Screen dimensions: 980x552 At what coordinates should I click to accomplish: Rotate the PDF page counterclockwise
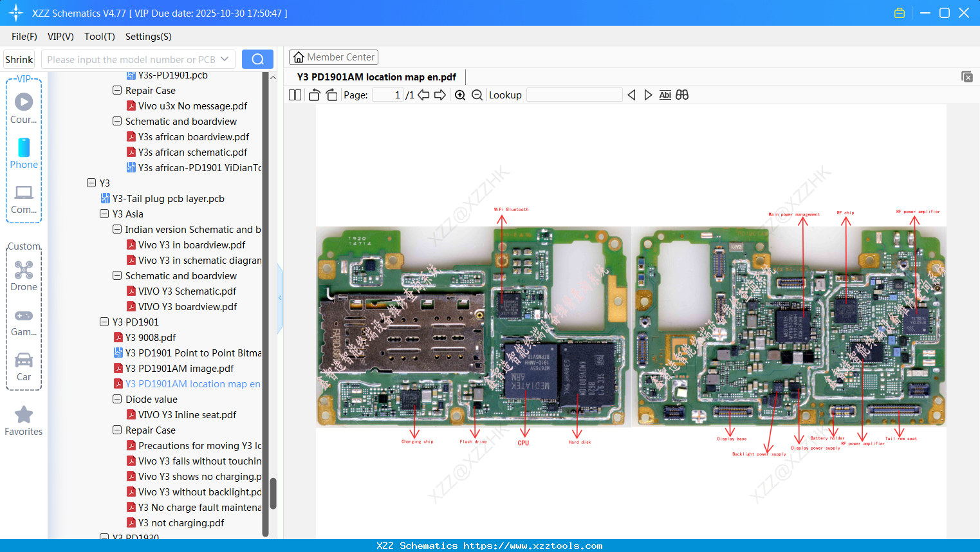pos(313,95)
